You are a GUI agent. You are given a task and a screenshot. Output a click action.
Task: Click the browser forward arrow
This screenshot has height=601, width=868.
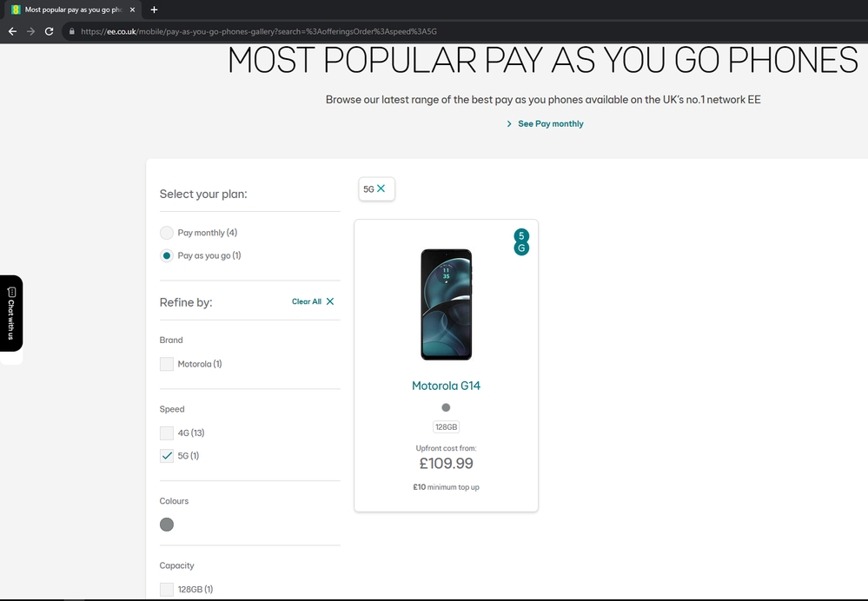click(x=31, y=31)
